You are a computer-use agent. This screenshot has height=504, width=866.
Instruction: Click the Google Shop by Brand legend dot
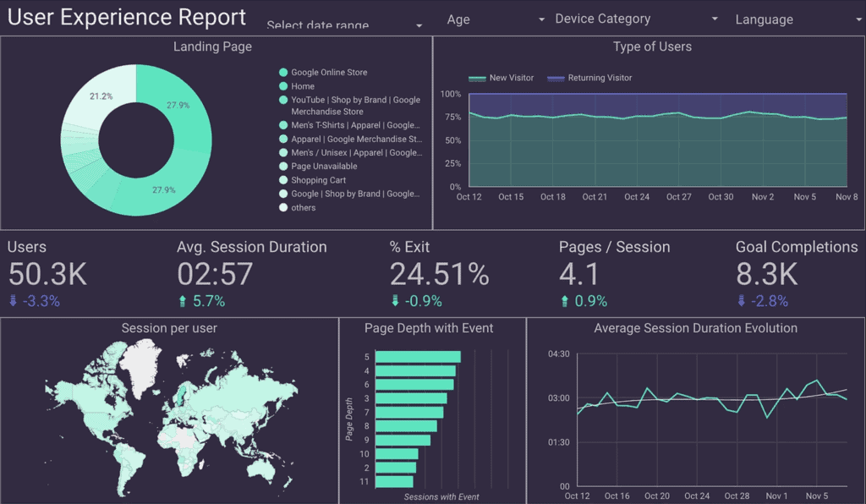pos(283,194)
